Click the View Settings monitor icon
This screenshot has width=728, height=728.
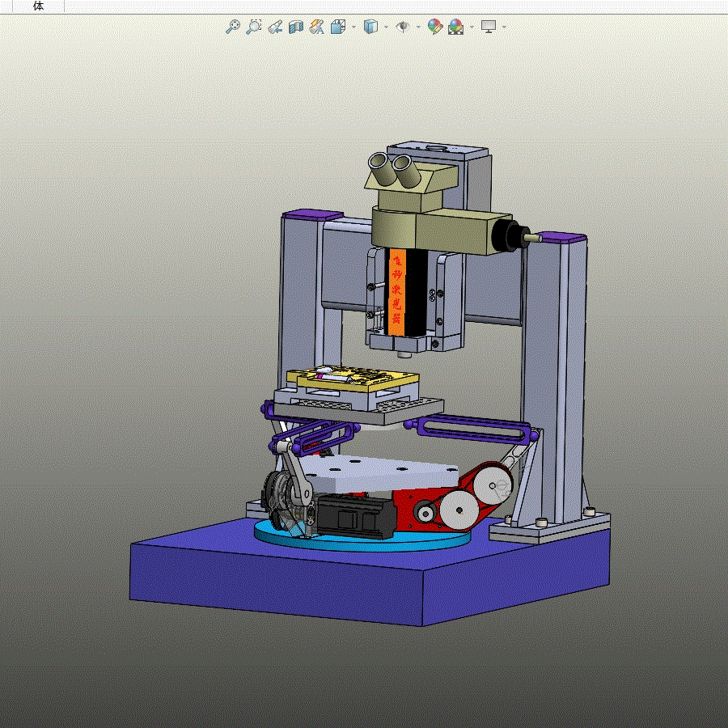point(489,27)
